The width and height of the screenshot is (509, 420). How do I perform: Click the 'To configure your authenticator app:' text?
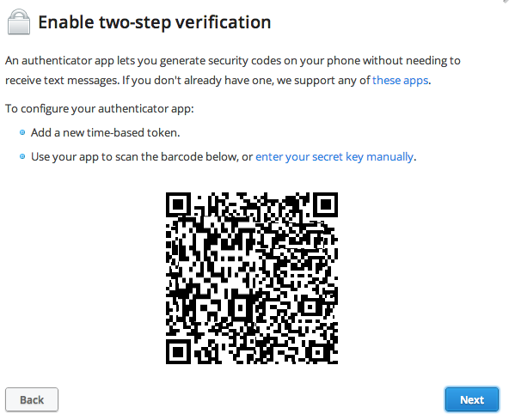tap(100, 108)
